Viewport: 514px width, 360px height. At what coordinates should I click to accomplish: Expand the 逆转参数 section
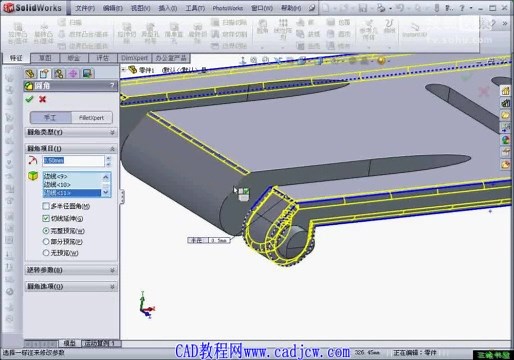click(112, 270)
